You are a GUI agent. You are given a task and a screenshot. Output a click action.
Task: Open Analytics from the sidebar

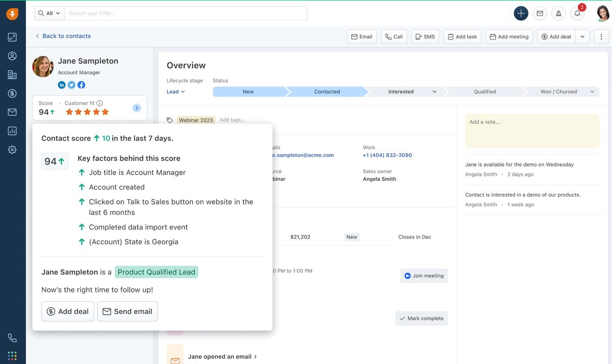click(x=12, y=130)
